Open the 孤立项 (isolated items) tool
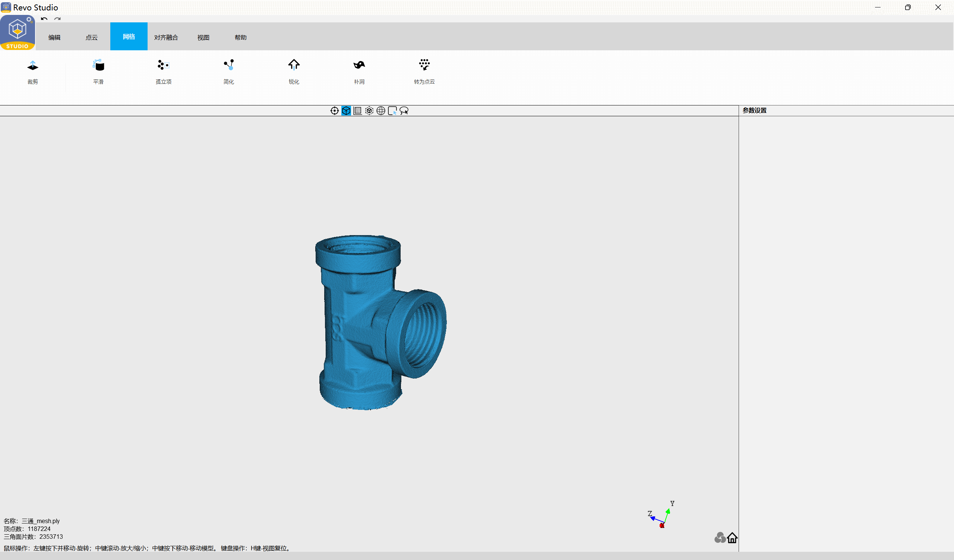This screenshot has height=560, width=954. [164, 72]
